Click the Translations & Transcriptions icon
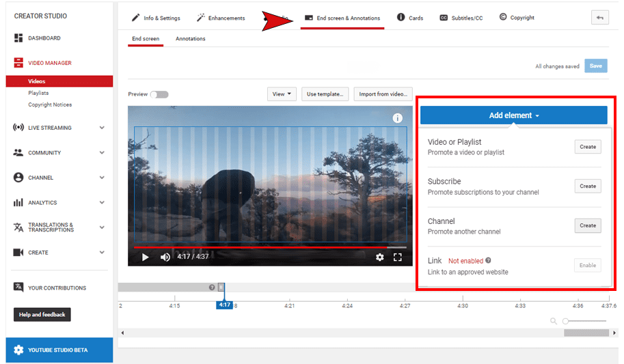This screenshot has width=624, height=364. tap(18, 227)
